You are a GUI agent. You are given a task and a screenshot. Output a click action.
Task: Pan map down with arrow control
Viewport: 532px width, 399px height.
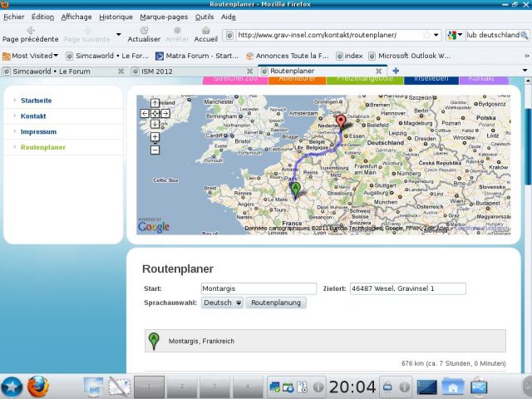(155, 124)
